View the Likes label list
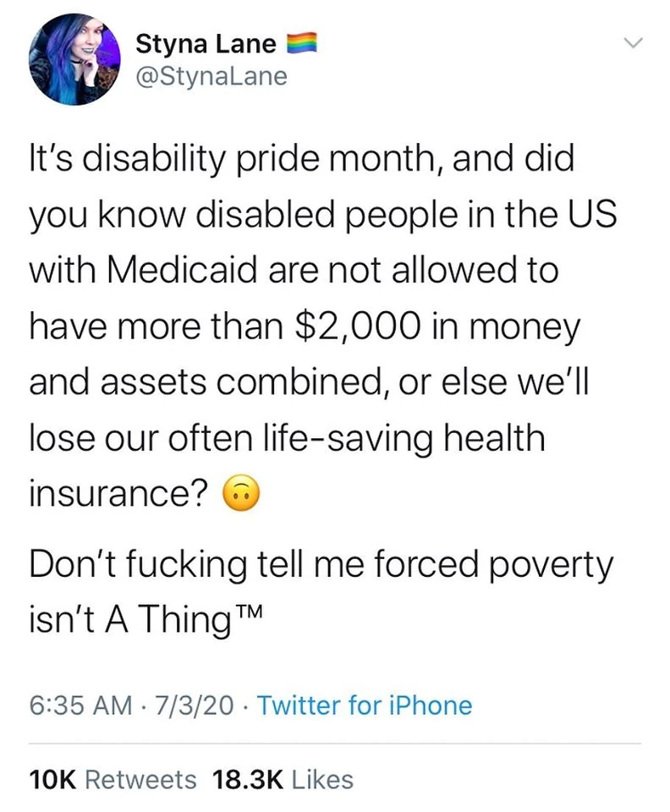 322,778
